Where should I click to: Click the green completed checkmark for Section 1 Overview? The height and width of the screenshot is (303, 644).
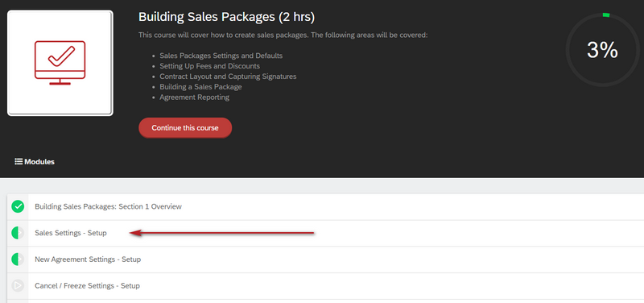pos(18,206)
